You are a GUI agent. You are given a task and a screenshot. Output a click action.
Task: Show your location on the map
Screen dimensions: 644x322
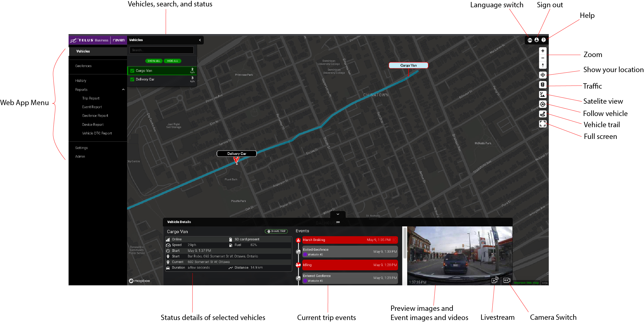(x=543, y=75)
